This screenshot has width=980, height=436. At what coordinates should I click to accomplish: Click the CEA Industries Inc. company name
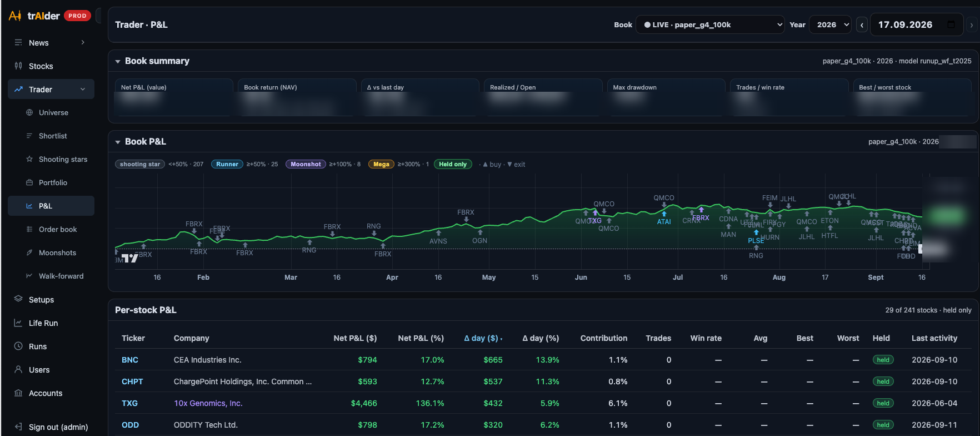(x=208, y=360)
